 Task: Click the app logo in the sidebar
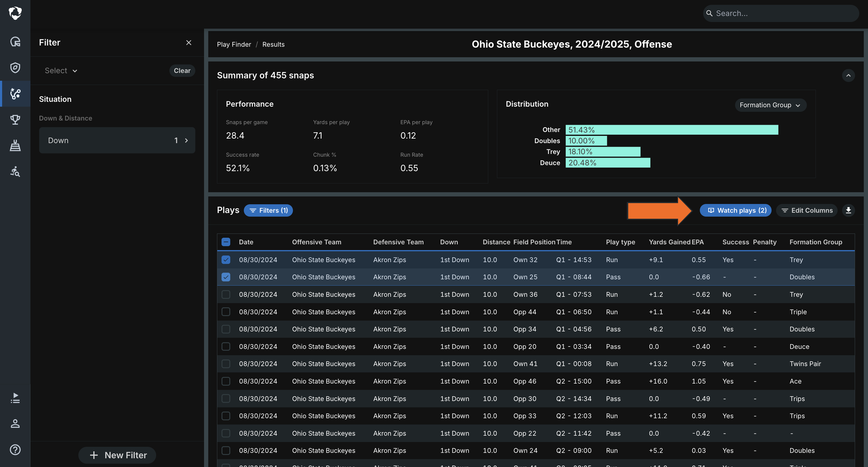pyautogui.click(x=15, y=13)
